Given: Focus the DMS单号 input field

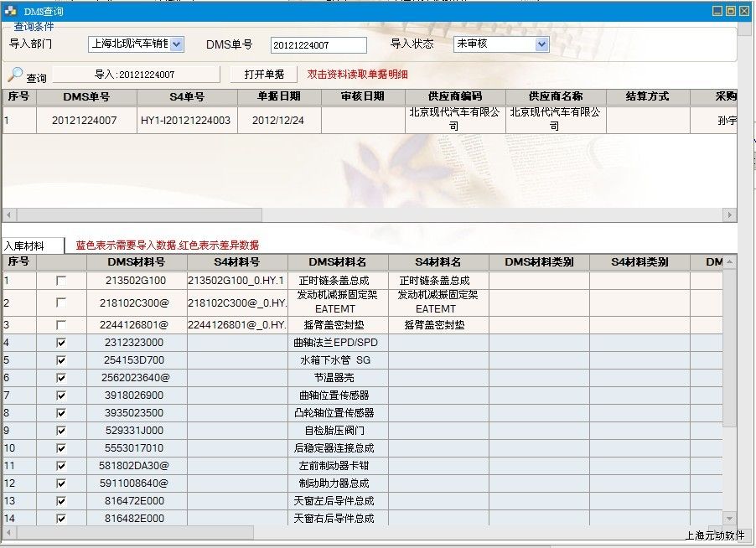Looking at the screenshot, I should (318, 44).
